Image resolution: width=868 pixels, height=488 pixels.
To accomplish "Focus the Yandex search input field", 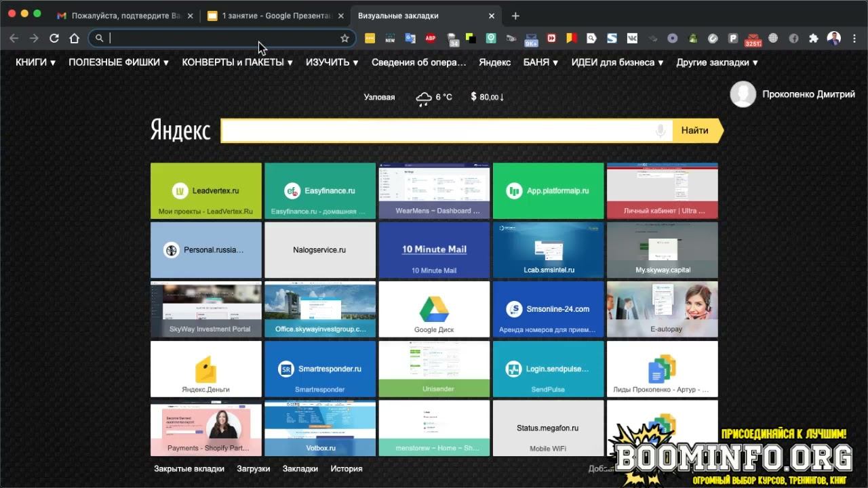I will click(x=447, y=131).
